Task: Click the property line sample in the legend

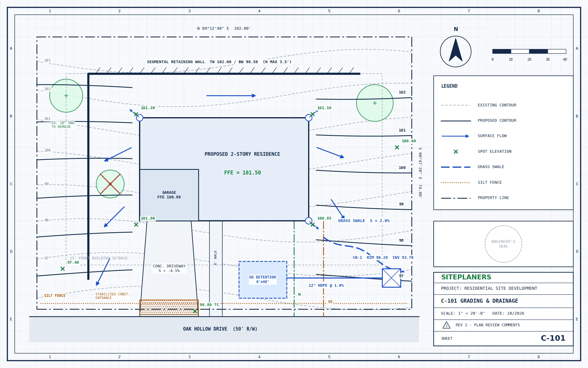Action: [x=456, y=198]
